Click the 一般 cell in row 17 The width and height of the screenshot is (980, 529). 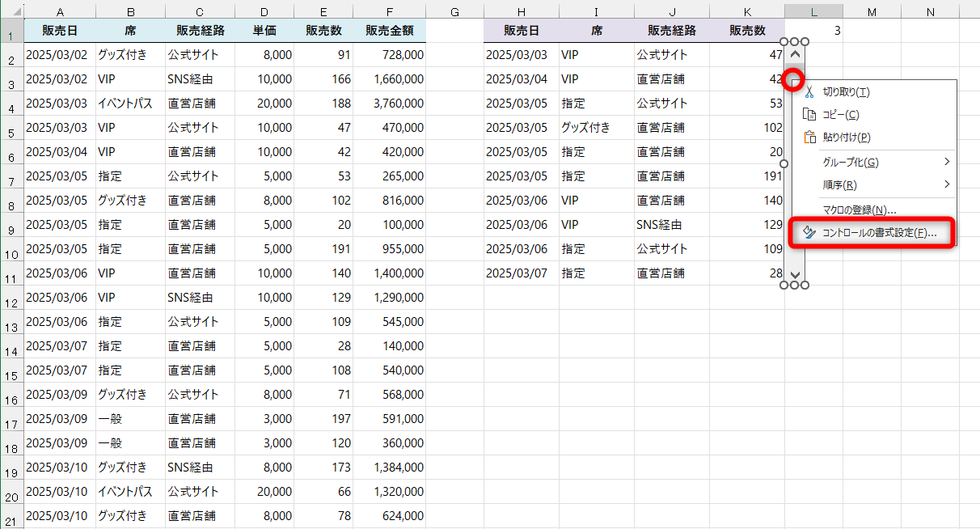pos(130,419)
